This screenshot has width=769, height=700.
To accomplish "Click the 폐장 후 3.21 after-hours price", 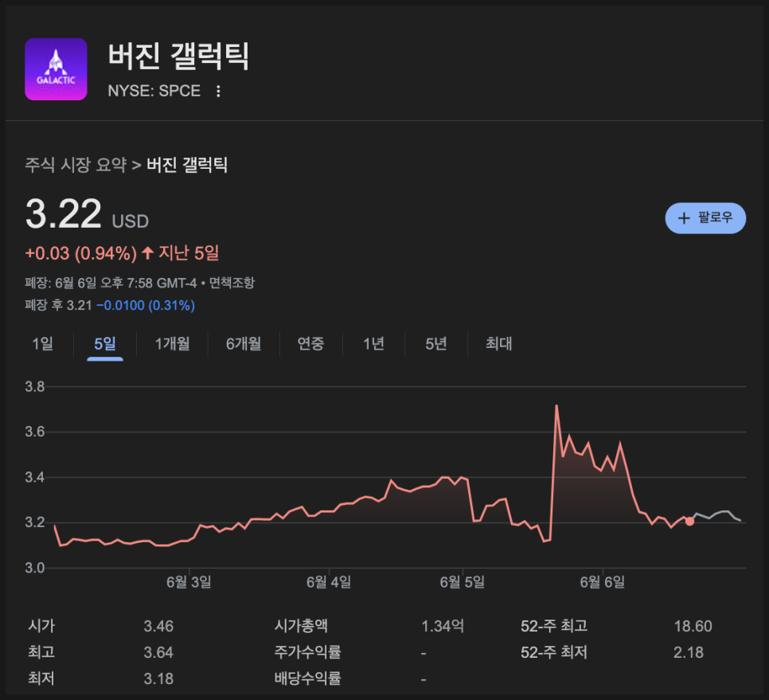I will [58, 306].
